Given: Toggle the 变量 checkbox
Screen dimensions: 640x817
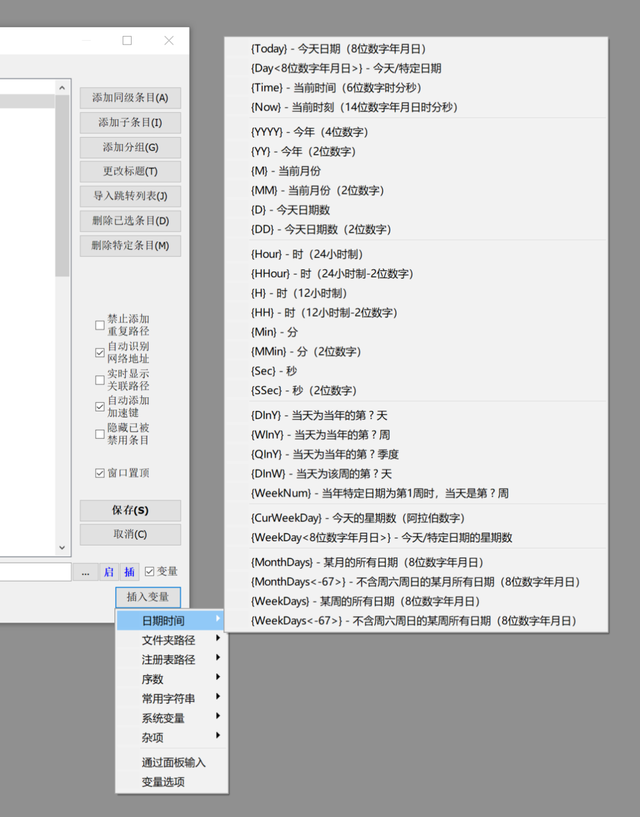Looking at the screenshot, I should click(x=150, y=572).
